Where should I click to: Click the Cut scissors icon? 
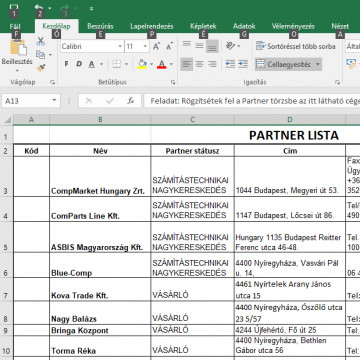click(x=41, y=41)
